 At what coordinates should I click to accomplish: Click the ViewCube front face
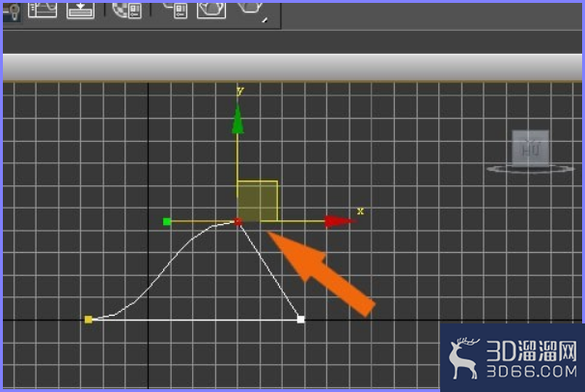(530, 149)
